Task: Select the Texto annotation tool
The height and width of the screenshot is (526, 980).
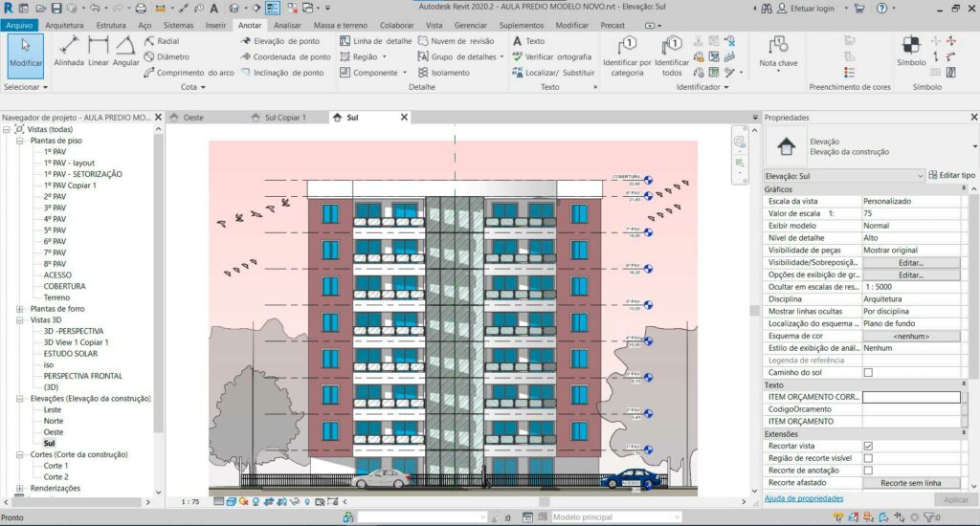Action: [528, 40]
